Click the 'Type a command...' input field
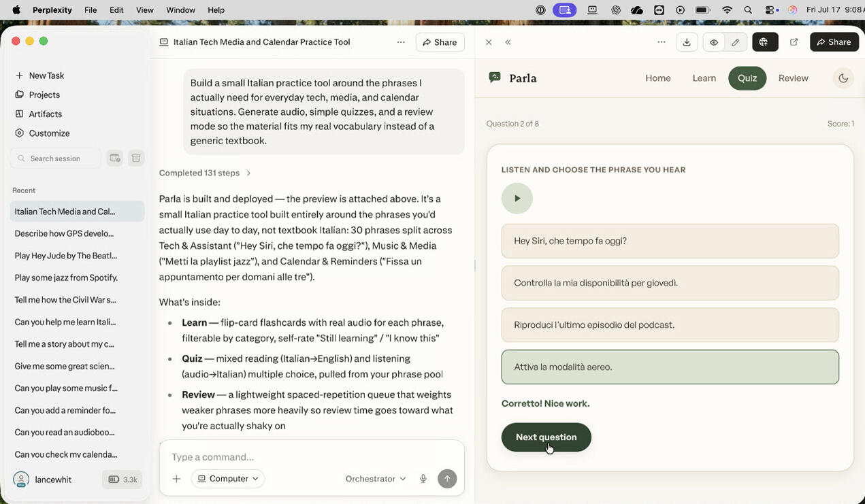Image resolution: width=865 pixels, height=504 pixels. click(x=312, y=457)
